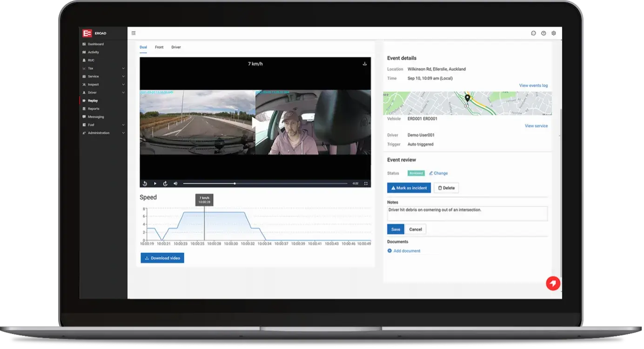This screenshot has width=644, height=349.
Task: Click the video progress seek bar
Action: coord(265,184)
